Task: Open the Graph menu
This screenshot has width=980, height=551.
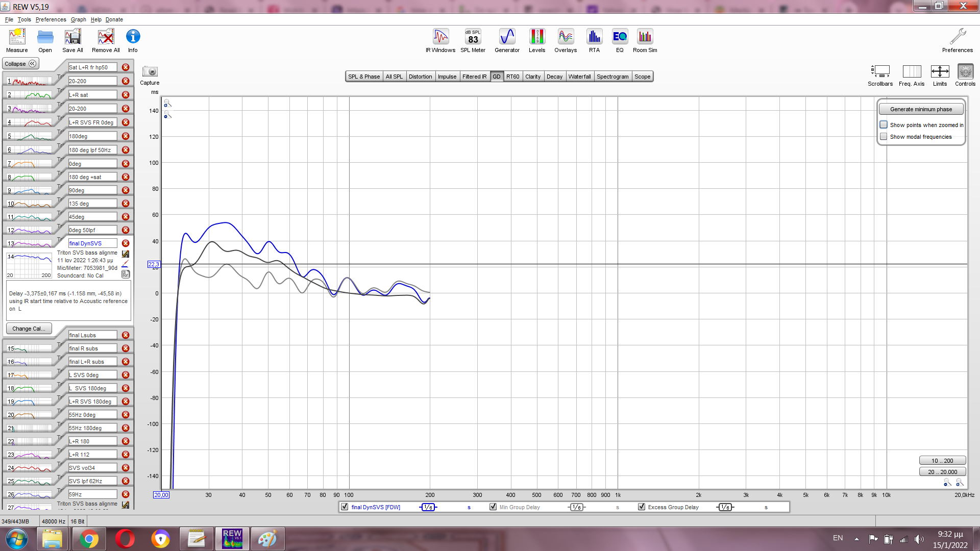Action: (78, 19)
